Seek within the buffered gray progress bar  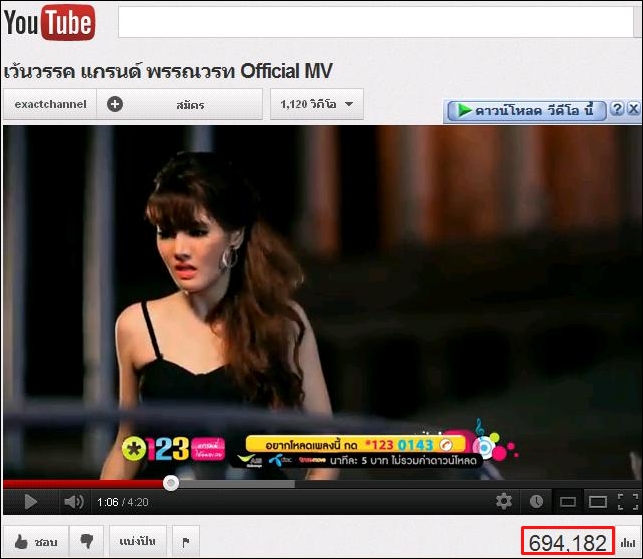tap(237, 484)
